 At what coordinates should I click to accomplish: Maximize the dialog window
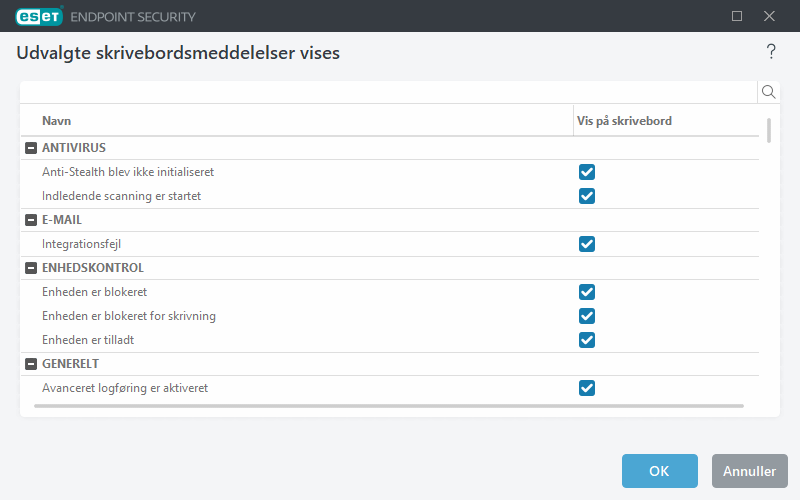[737, 16]
